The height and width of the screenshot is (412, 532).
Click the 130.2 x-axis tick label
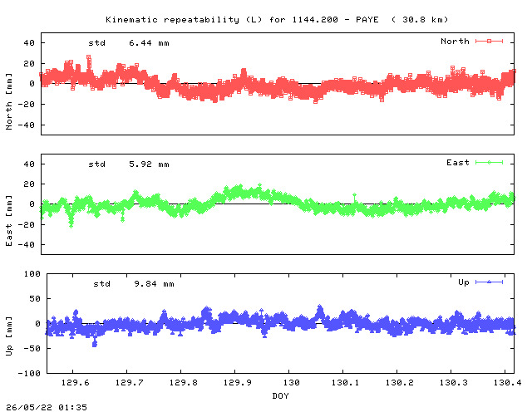[400, 383]
